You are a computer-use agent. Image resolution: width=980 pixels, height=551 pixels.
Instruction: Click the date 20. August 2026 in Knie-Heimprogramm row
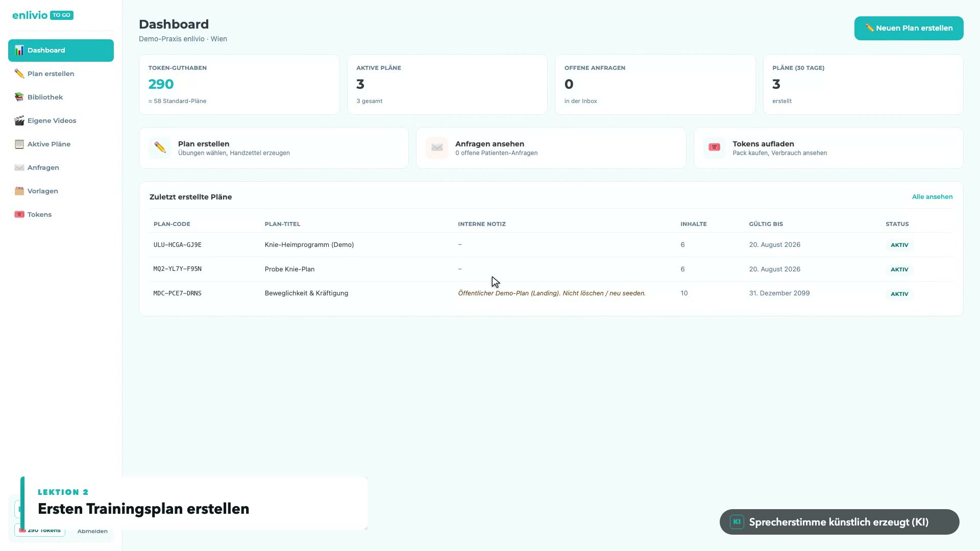click(x=774, y=245)
